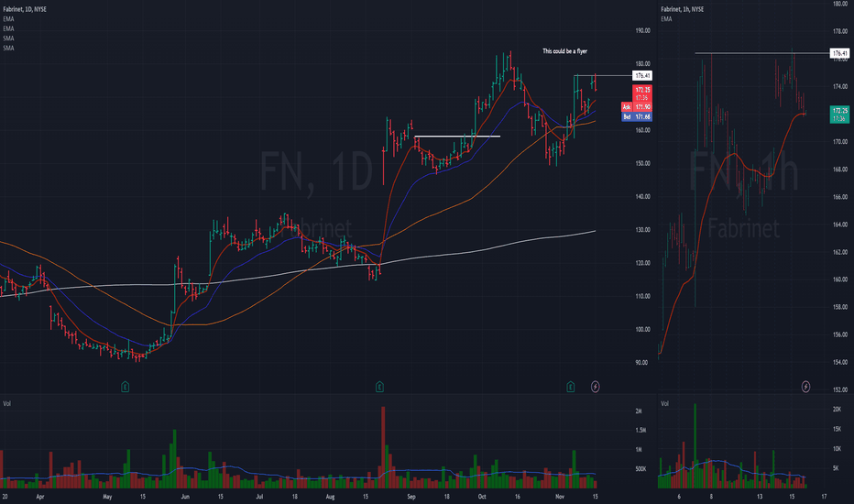Click the lightning event icon on the daily chart
The width and height of the screenshot is (854, 504).
(596, 387)
